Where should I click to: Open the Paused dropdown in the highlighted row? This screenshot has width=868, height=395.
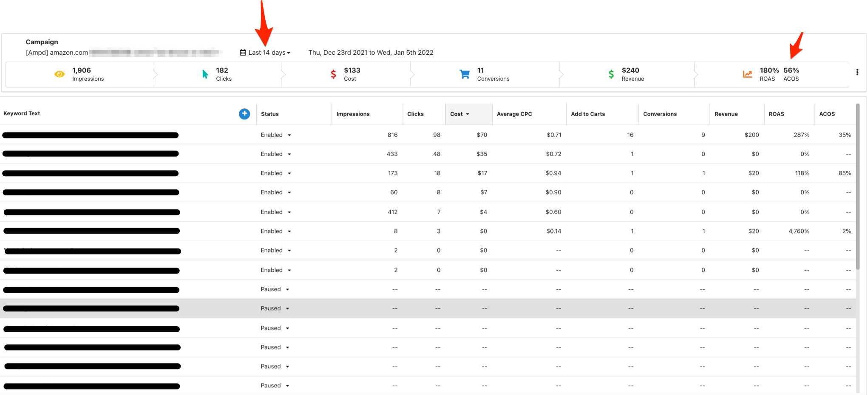coord(275,308)
